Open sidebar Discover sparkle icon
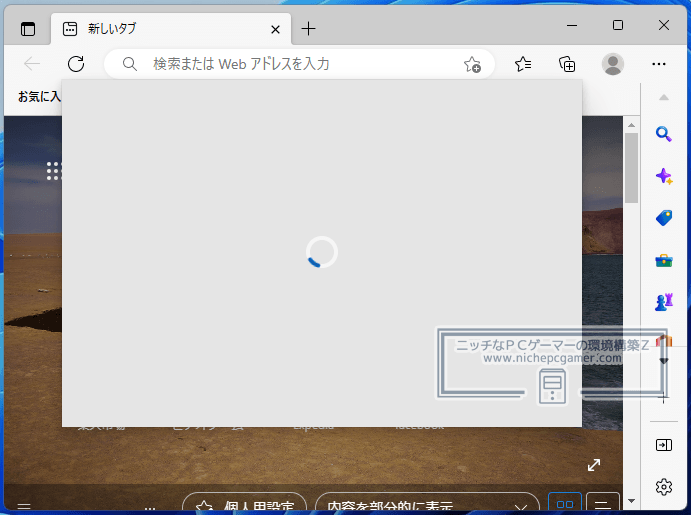Image resolution: width=691 pixels, height=515 pixels. (x=664, y=176)
